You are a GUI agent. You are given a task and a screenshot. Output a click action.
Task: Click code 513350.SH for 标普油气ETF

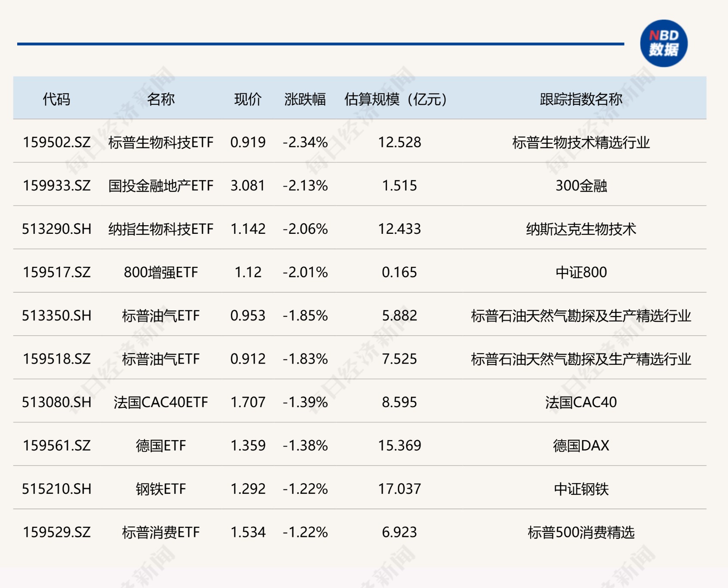pos(57,316)
